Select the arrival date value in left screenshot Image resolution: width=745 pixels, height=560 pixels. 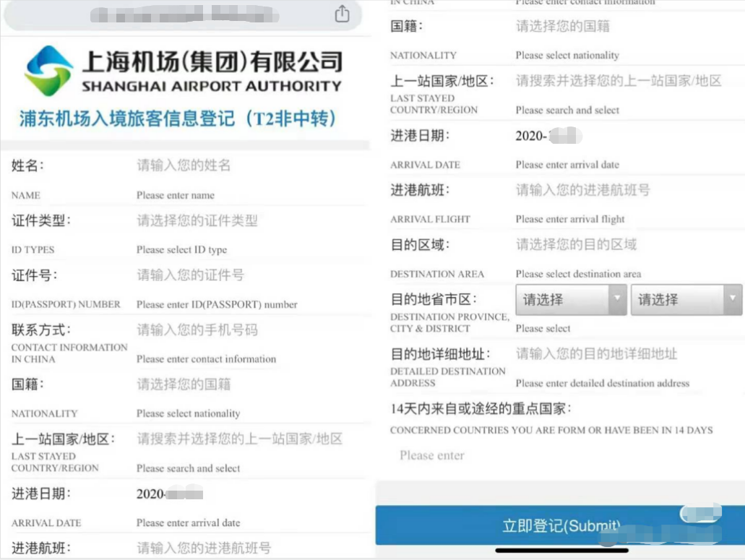(170, 494)
